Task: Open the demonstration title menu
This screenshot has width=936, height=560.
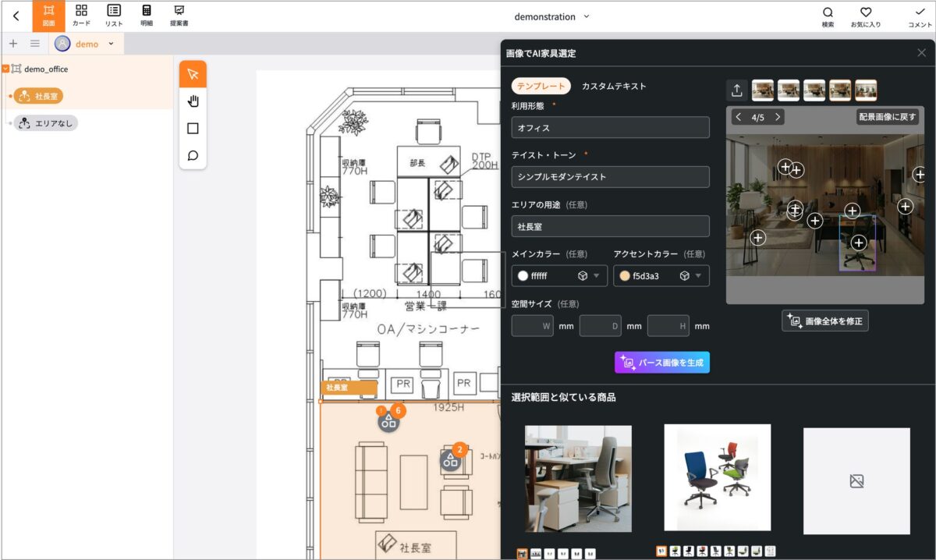Action: tap(551, 16)
